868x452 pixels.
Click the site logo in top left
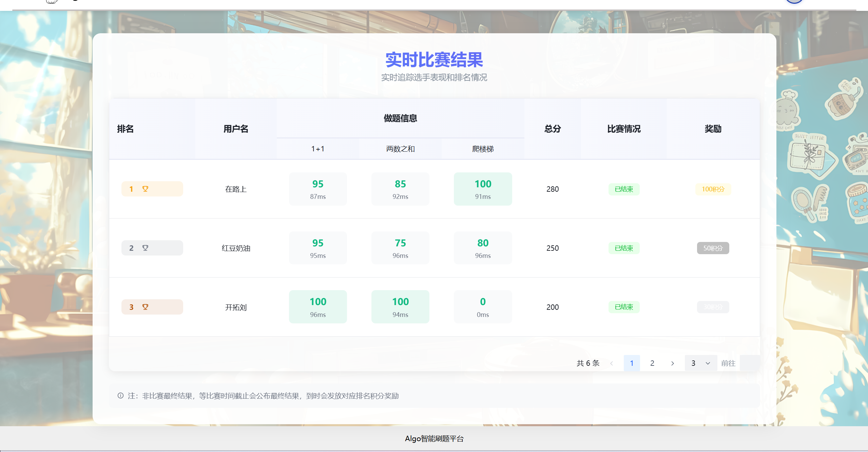pyautogui.click(x=52, y=2)
